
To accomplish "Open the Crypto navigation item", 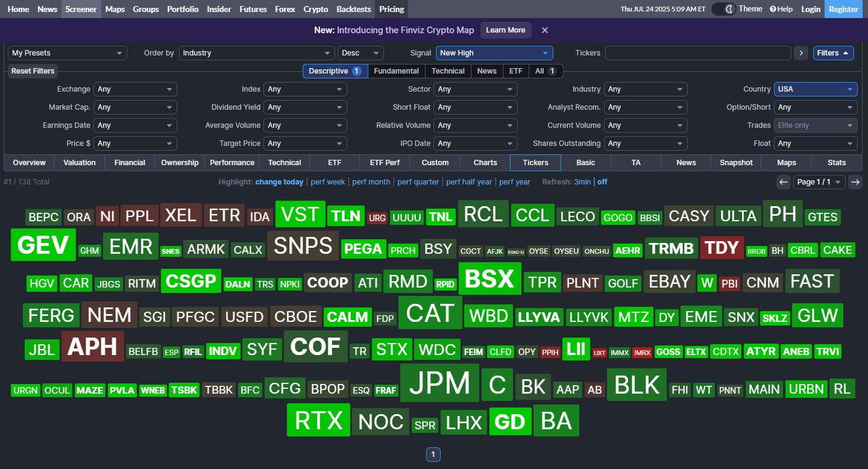I will [x=316, y=9].
